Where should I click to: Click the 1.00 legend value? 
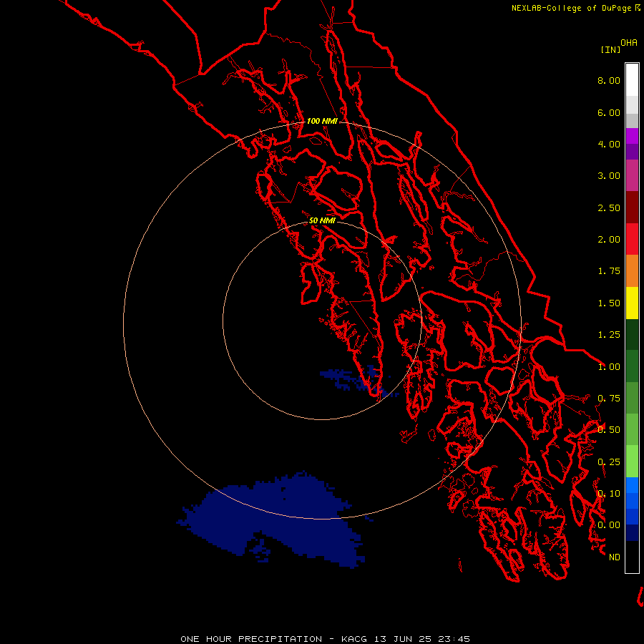coord(609,367)
